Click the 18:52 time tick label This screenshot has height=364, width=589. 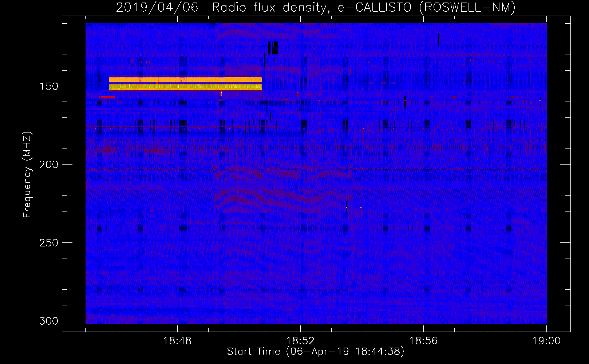(300, 341)
